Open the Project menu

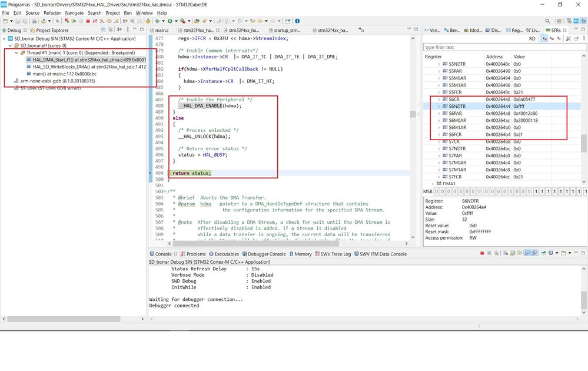112,13
